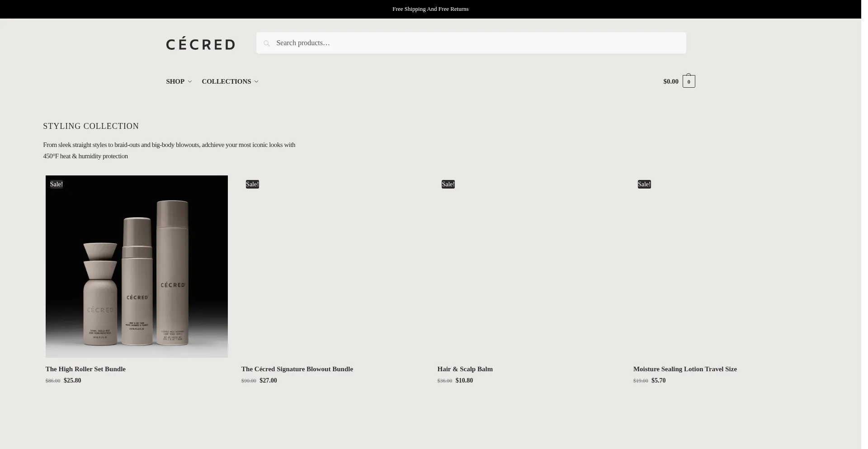Screen dimensions: 868x449
Task: Click the struck-through $90.00 price
Action: coord(249,381)
